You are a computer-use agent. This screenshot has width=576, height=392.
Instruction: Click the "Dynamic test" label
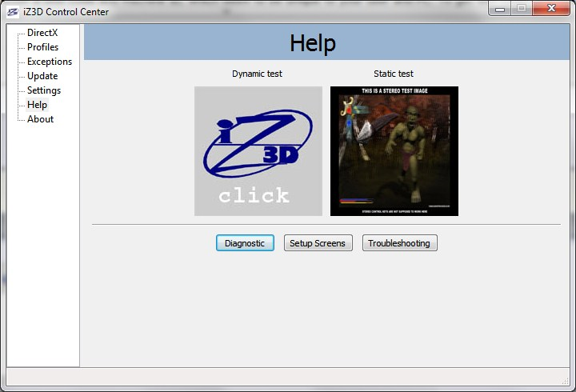[x=257, y=74]
